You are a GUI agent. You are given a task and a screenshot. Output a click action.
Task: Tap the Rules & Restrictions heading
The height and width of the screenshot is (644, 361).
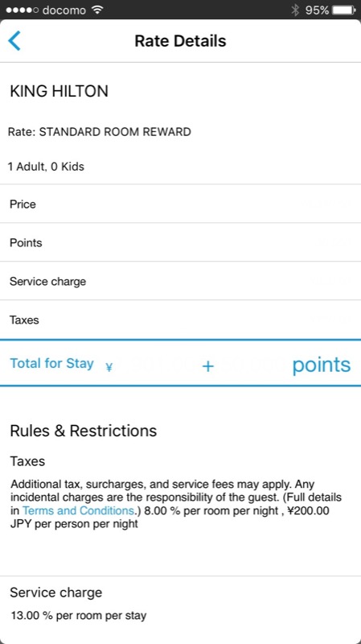tap(84, 431)
